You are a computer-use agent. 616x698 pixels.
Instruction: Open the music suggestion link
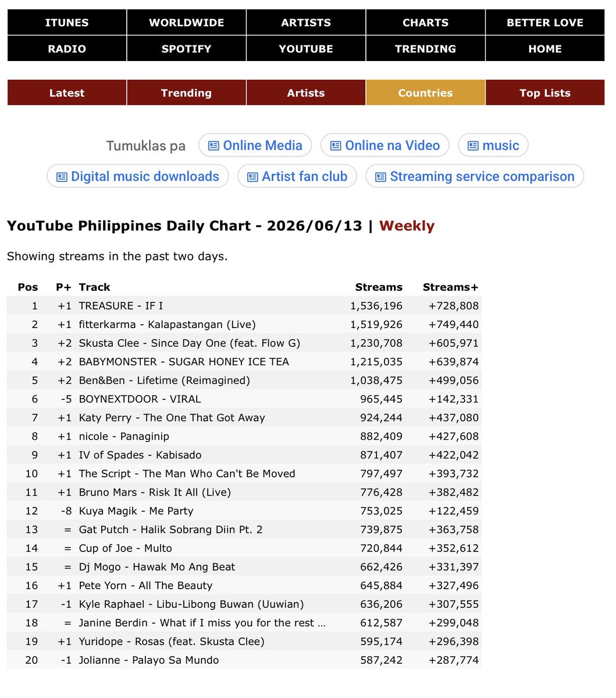pos(493,145)
